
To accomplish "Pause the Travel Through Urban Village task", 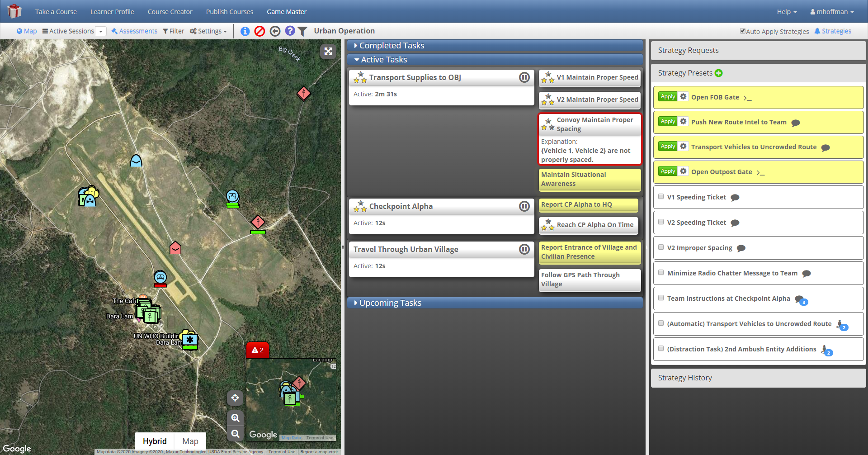I will coord(524,249).
